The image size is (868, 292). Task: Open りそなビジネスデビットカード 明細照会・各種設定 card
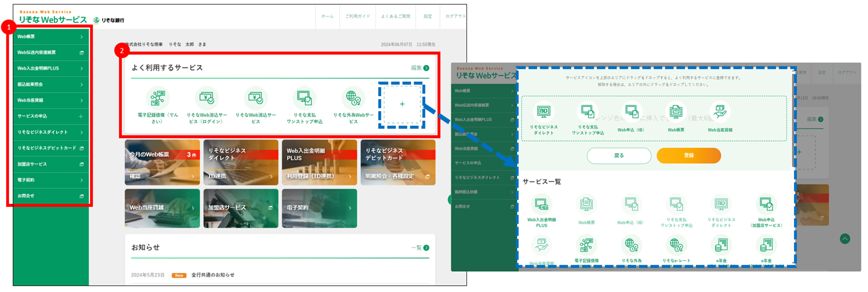[398, 162]
